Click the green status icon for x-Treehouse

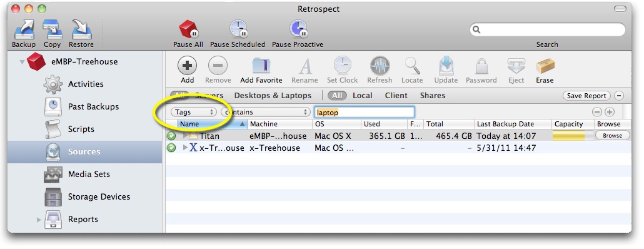[x=171, y=148]
